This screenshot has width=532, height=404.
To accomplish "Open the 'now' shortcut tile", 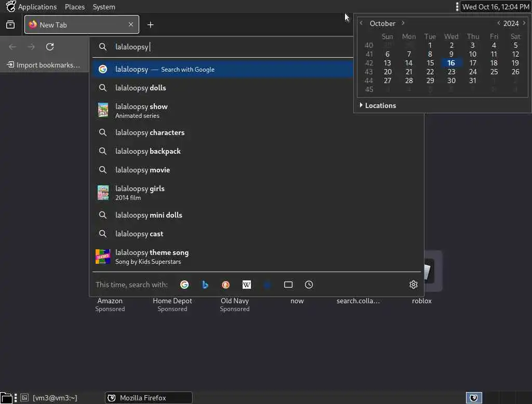I will click(x=297, y=301).
